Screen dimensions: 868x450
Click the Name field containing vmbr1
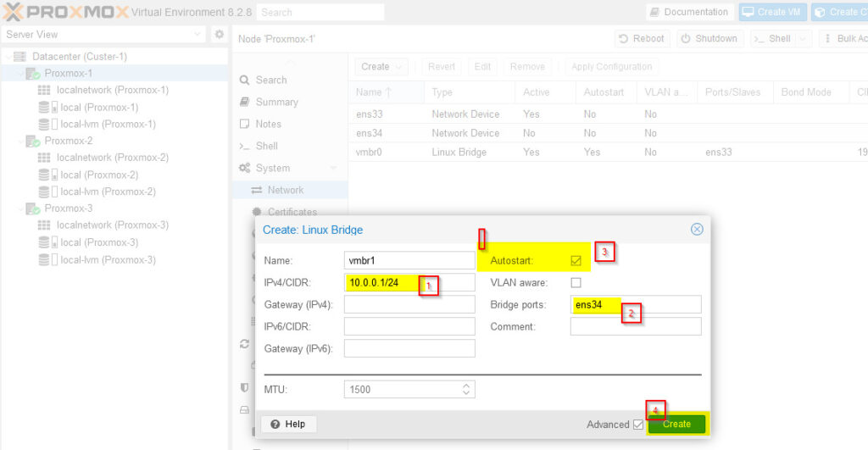click(x=409, y=261)
